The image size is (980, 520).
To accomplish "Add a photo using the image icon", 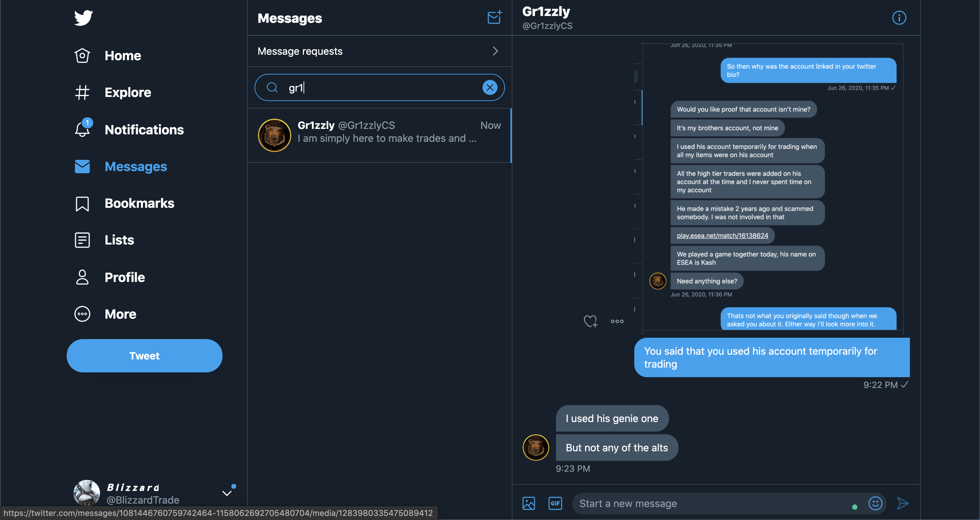I will tap(528, 503).
